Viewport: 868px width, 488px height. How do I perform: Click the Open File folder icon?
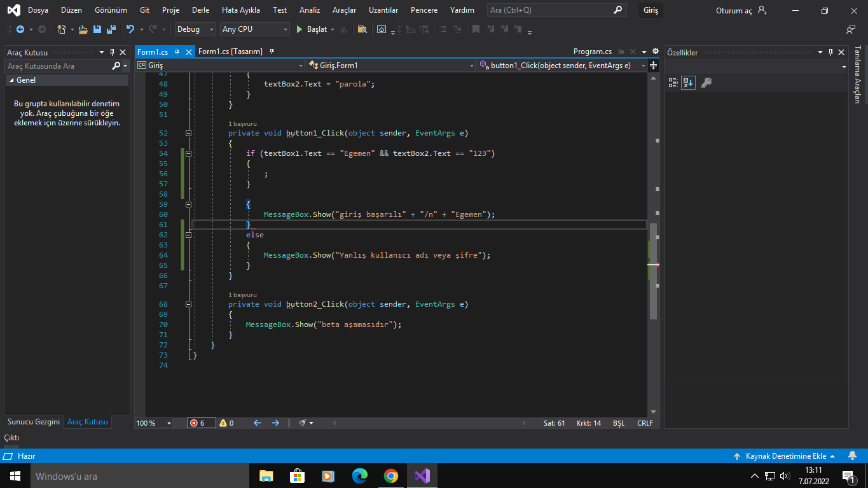83,29
